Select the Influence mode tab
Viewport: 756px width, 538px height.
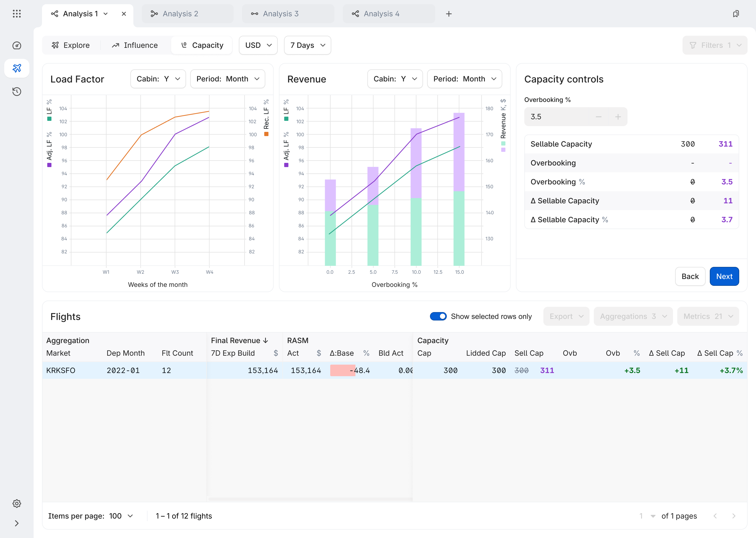135,45
